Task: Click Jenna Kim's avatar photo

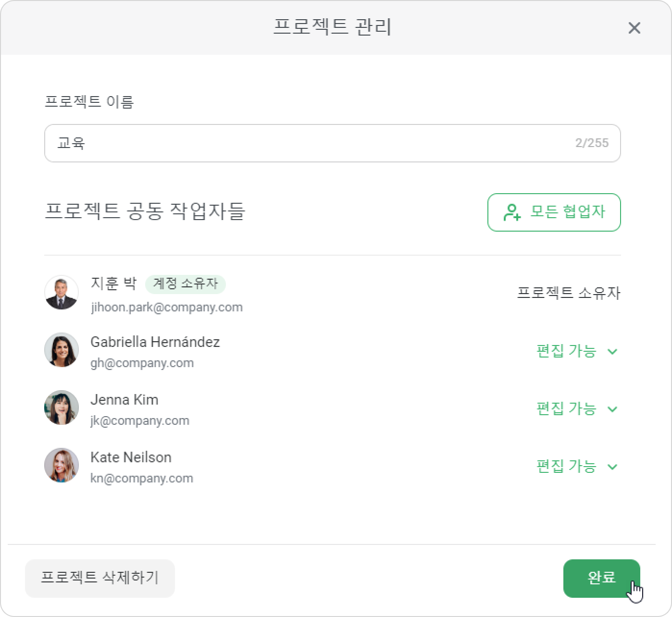Action: (x=62, y=407)
